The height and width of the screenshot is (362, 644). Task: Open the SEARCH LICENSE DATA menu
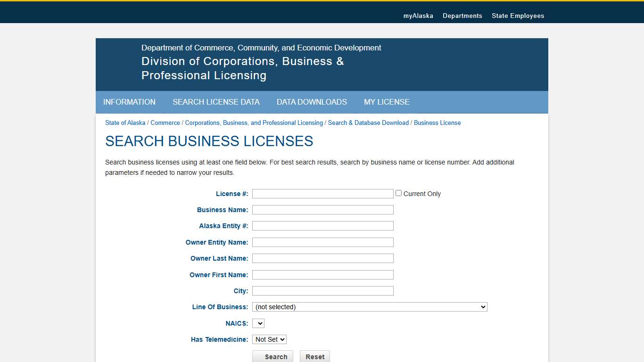pyautogui.click(x=216, y=102)
